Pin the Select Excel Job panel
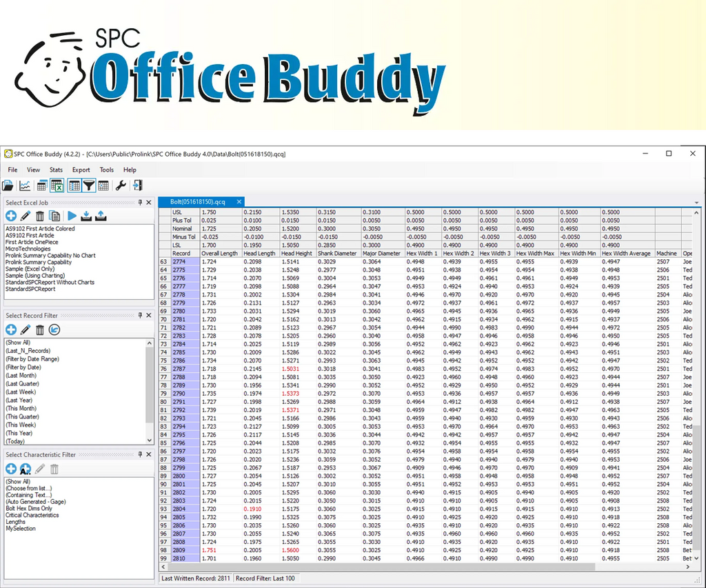The height and width of the screenshot is (588, 706). click(x=140, y=202)
